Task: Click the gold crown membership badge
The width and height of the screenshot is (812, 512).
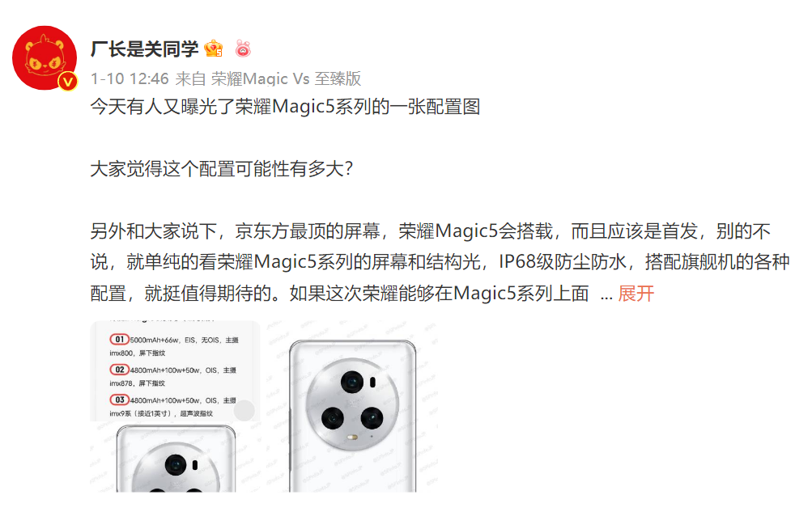Action: pos(214,49)
